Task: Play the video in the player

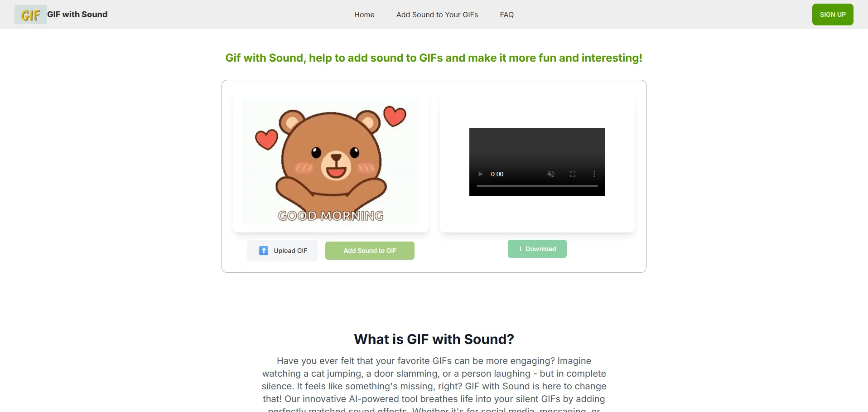Action: (480, 174)
